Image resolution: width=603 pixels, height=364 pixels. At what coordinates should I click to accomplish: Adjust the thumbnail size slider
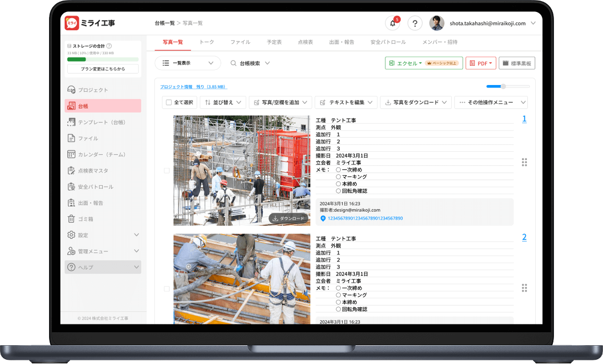(502, 87)
